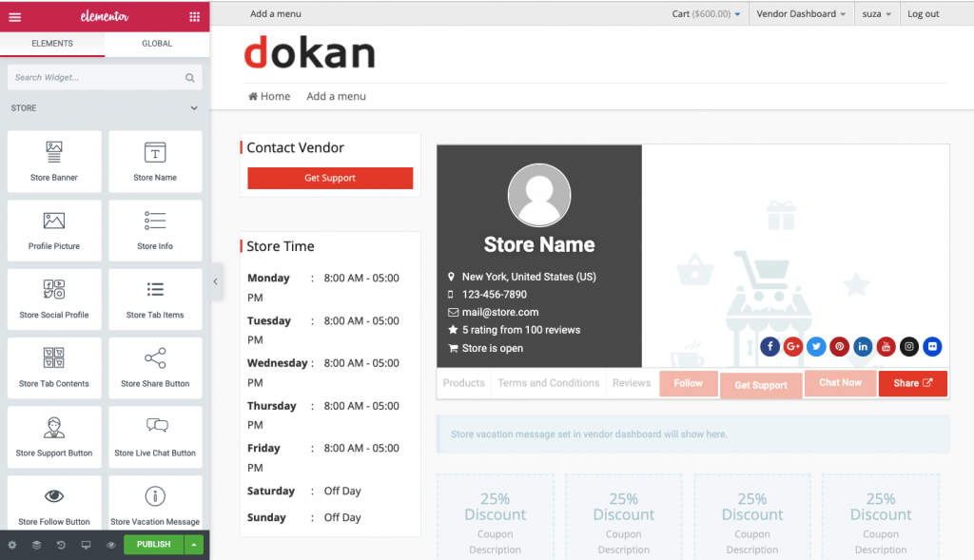Click the Facebook social icon
Image resolution: width=974 pixels, height=560 pixels.
tap(769, 346)
